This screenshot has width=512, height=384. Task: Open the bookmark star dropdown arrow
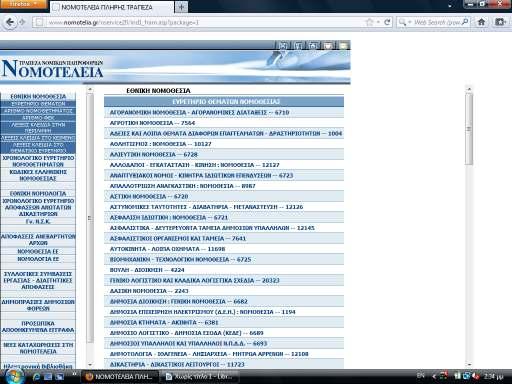pyautogui.click(x=378, y=22)
